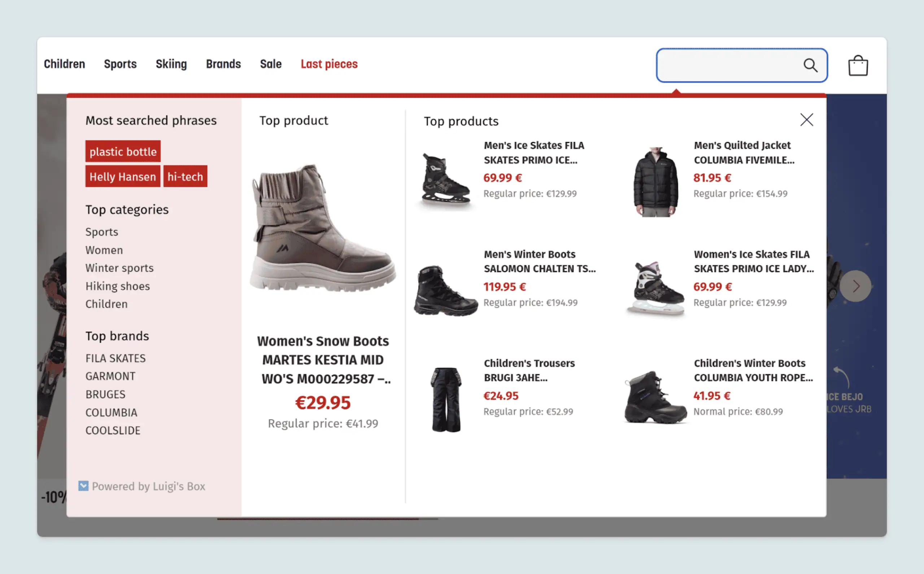The image size is (924, 574).
Task: Open Men's Winter Boots SALOMON title
Action: (539, 262)
